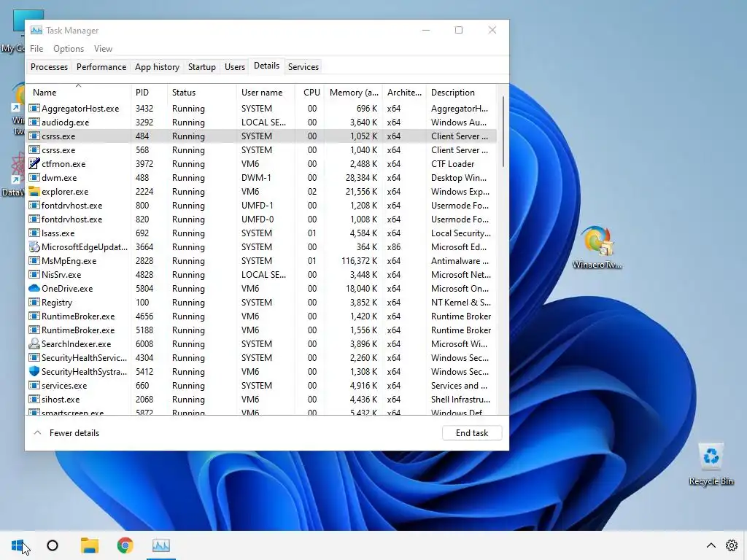Click the explorer.exe folder icon
Image resolution: width=747 pixels, height=560 pixels.
tap(34, 192)
